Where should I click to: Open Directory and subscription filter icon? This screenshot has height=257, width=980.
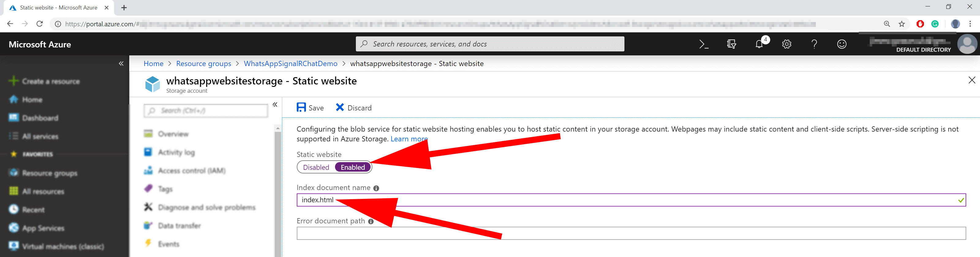[x=731, y=44]
